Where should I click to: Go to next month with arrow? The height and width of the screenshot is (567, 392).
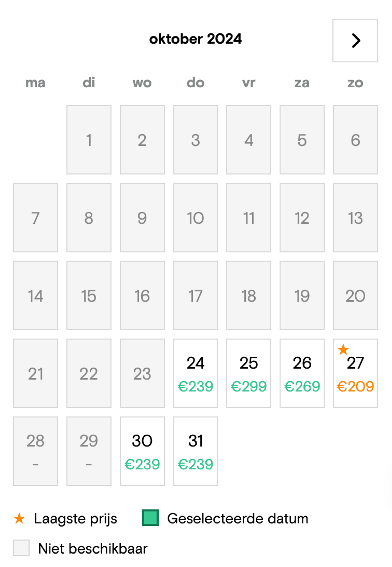(355, 41)
